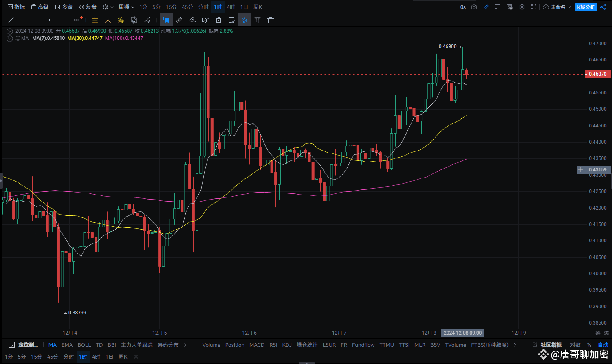Enable 对数 logarithmic price scale
The height and width of the screenshot is (364, 612).
(x=575, y=345)
